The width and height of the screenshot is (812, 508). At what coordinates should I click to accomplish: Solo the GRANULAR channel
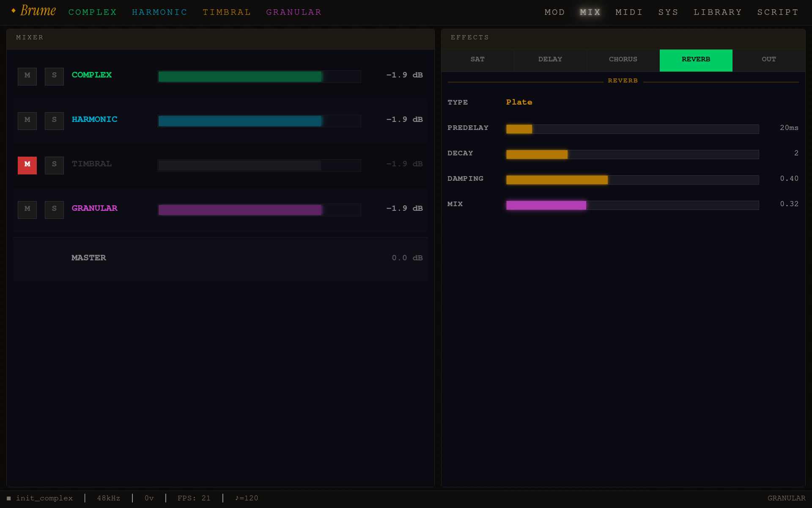click(x=54, y=210)
